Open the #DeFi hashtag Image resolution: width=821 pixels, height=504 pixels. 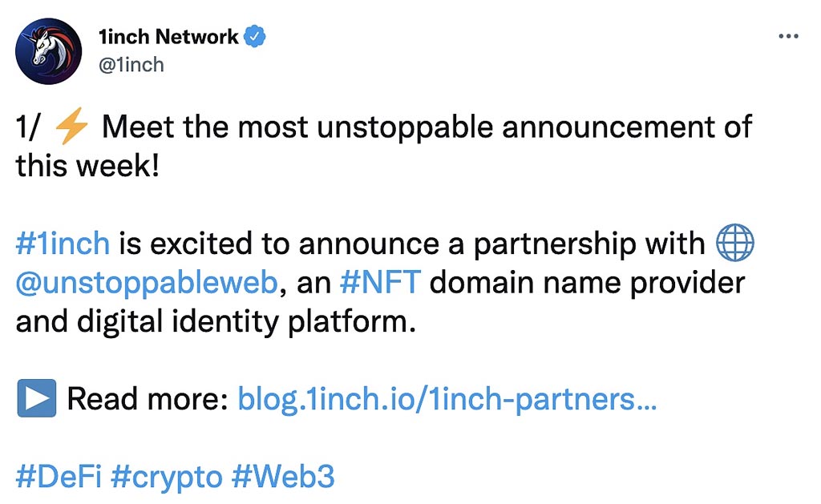59,477
